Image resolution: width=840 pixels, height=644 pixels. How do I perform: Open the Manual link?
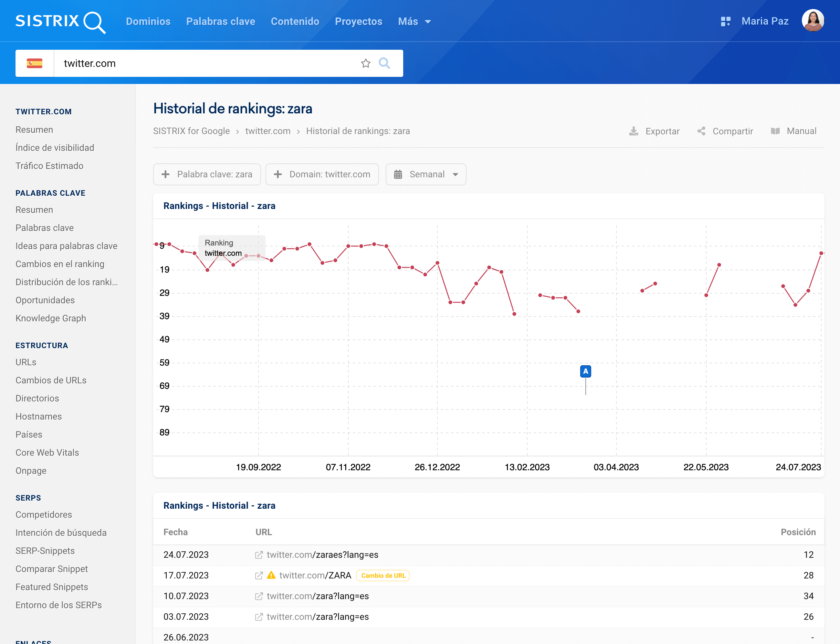click(793, 131)
